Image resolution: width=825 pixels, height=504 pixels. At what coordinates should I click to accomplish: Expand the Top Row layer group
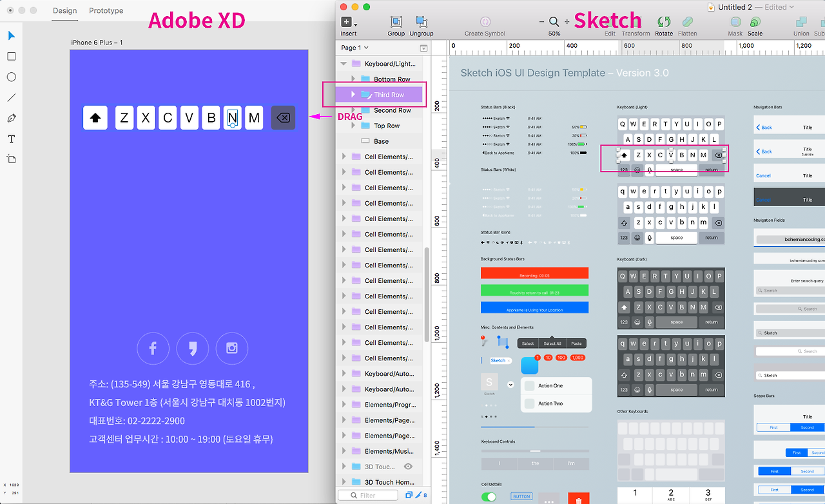pyautogui.click(x=353, y=126)
